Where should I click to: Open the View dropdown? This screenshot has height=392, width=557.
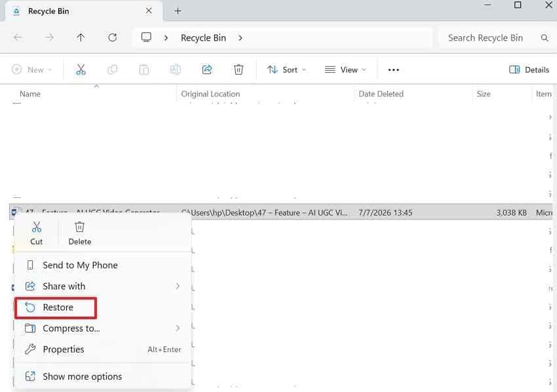point(345,69)
